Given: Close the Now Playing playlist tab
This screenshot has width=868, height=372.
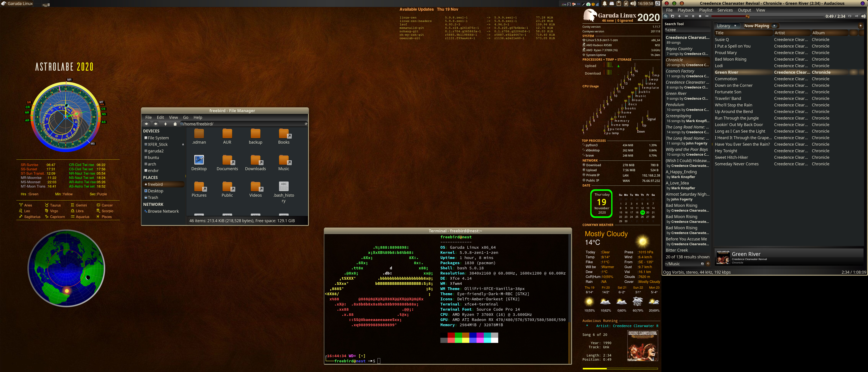Looking at the screenshot, I should [774, 26].
